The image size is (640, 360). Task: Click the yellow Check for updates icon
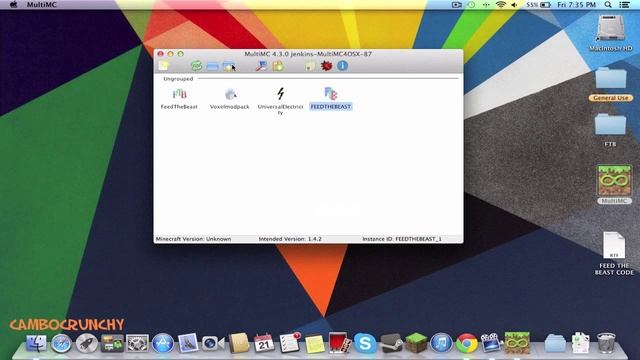[278, 66]
